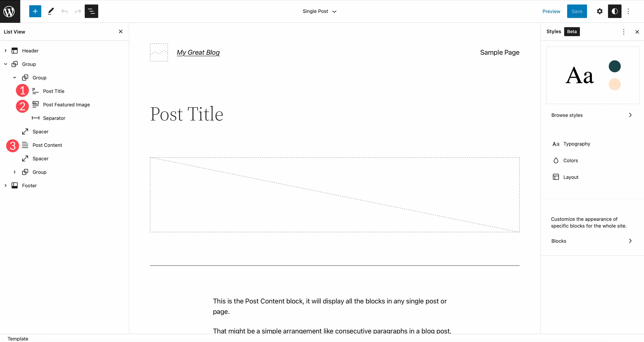Click the Settings gear icon
The image size is (644, 342).
click(600, 11)
